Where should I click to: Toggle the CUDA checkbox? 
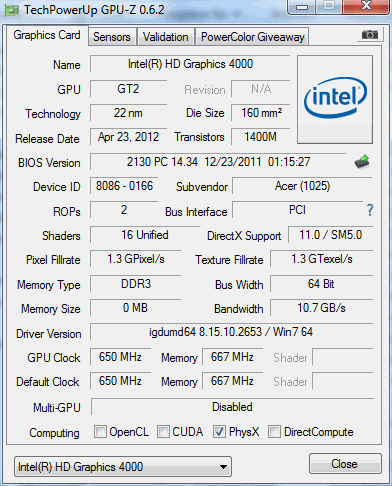click(163, 431)
